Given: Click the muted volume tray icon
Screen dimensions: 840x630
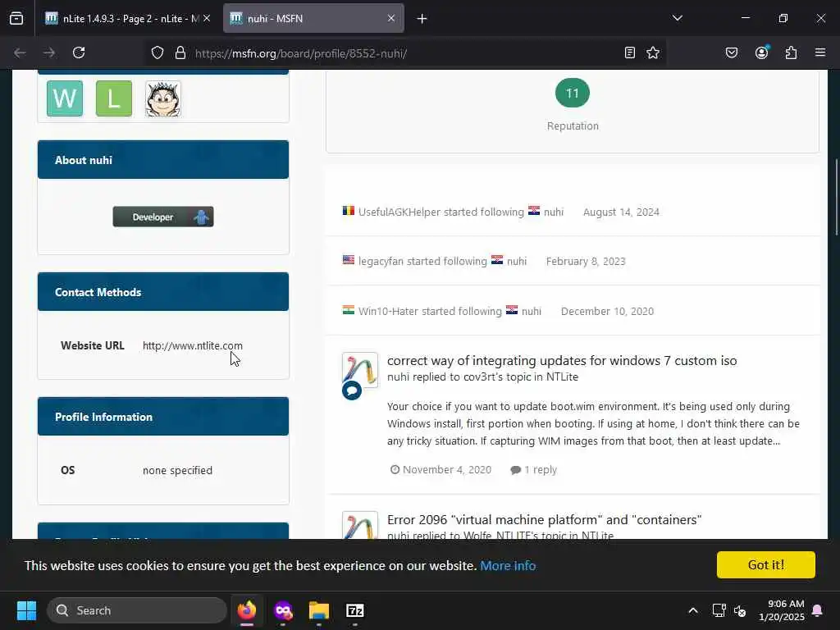Looking at the screenshot, I should pos(740,610).
